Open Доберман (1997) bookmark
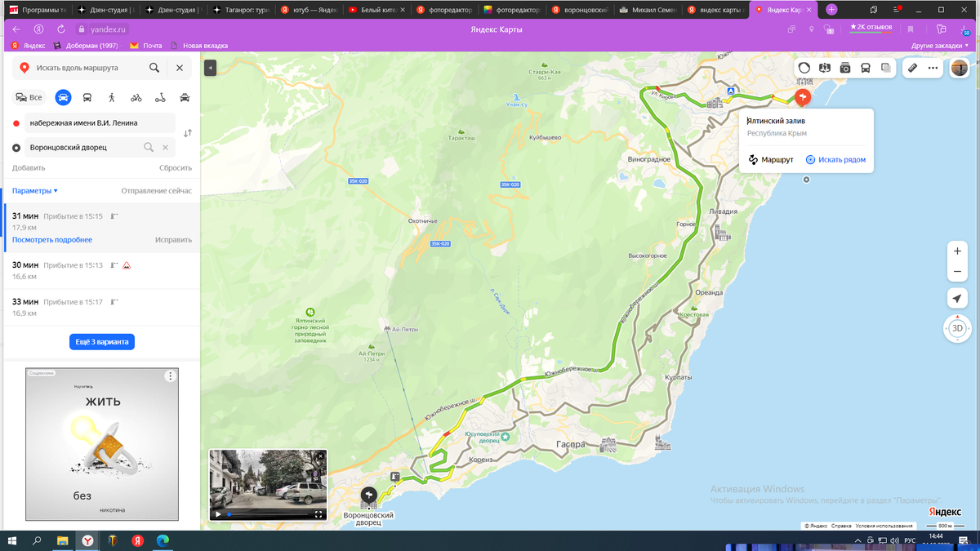Image resolution: width=980 pixels, height=551 pixels. coord(86,46)
